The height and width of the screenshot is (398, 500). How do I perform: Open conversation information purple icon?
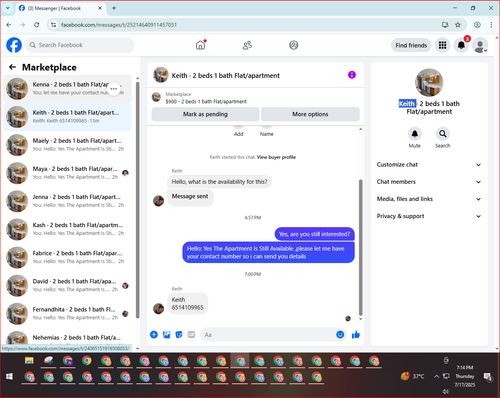click(x=352, y=75)
